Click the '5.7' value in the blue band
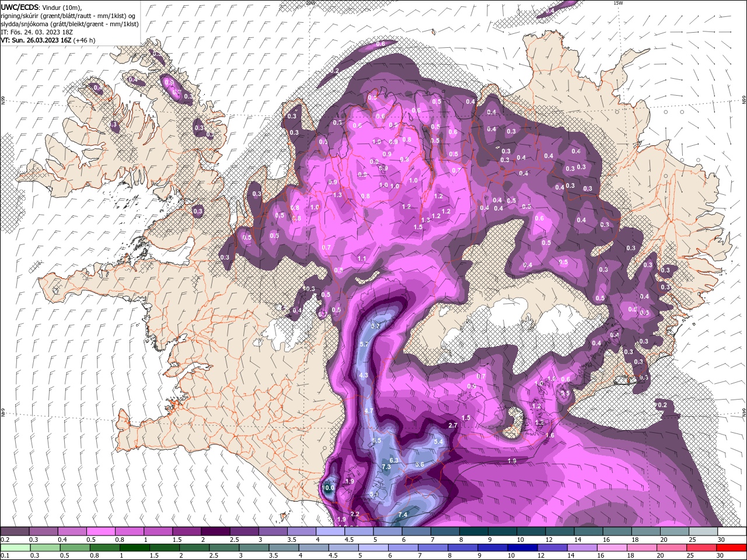Screen dimensions: 747x560 tap(365, 345)
